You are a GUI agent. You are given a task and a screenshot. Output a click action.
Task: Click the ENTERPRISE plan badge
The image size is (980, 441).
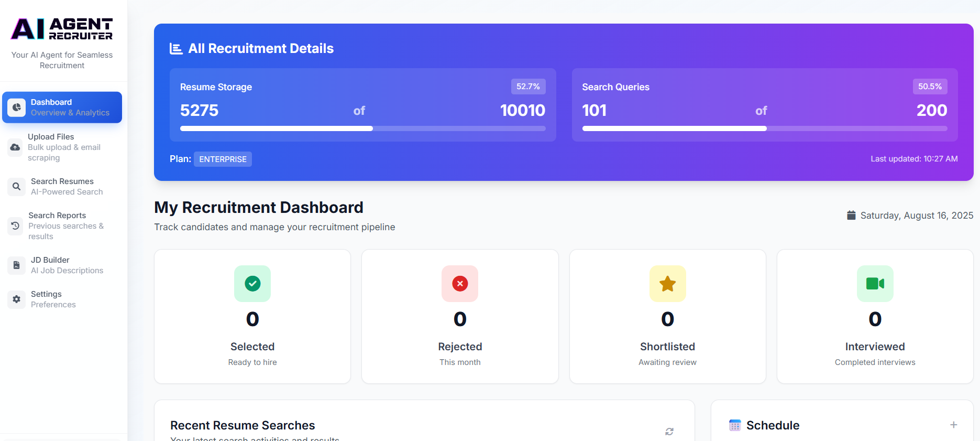click(x=223, y=159)
